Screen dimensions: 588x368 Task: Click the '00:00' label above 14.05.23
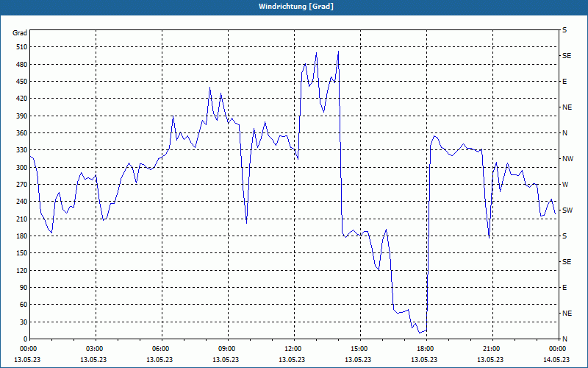[557, 348]
